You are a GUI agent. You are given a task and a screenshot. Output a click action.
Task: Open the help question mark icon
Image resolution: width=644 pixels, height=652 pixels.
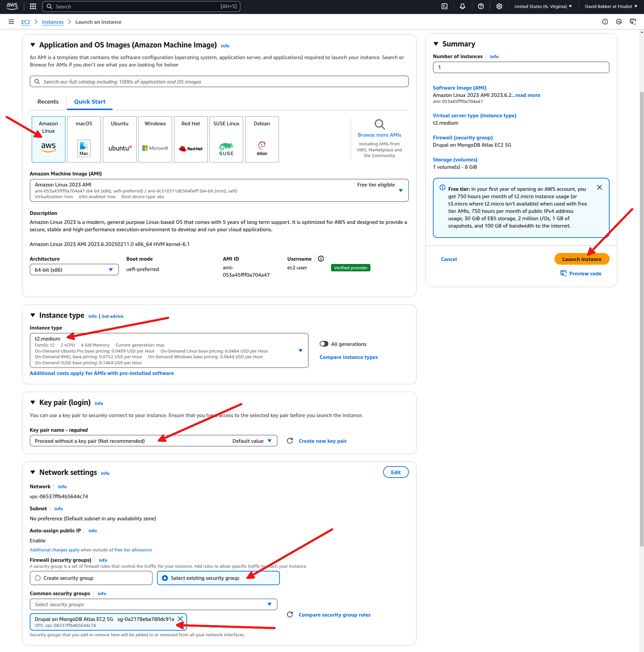[x=481, y=6]
